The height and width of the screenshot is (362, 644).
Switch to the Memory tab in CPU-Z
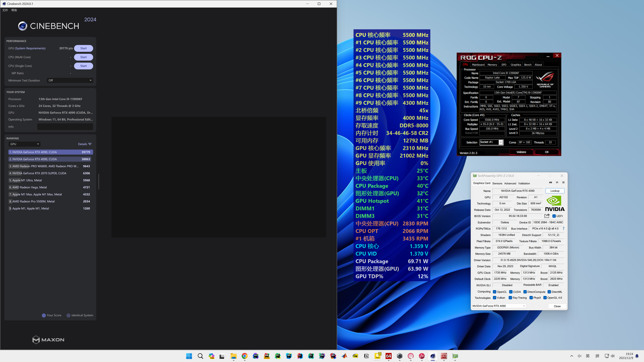click(492, 65)
